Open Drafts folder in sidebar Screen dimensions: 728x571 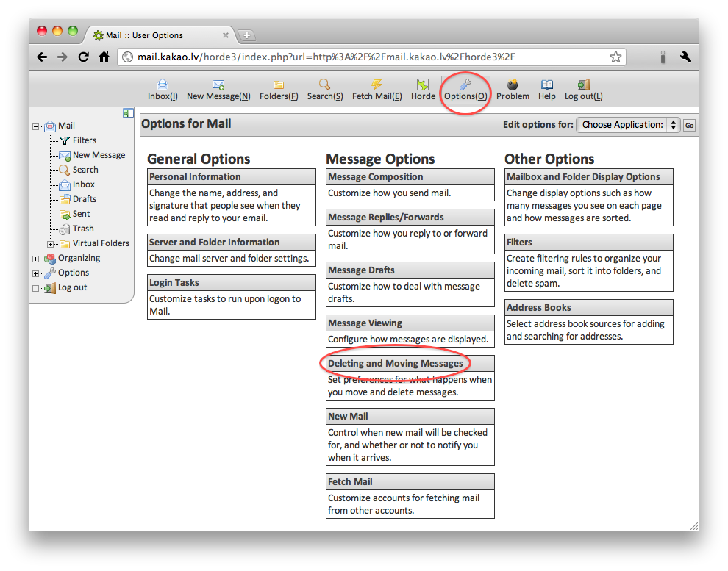pos(85,199)
